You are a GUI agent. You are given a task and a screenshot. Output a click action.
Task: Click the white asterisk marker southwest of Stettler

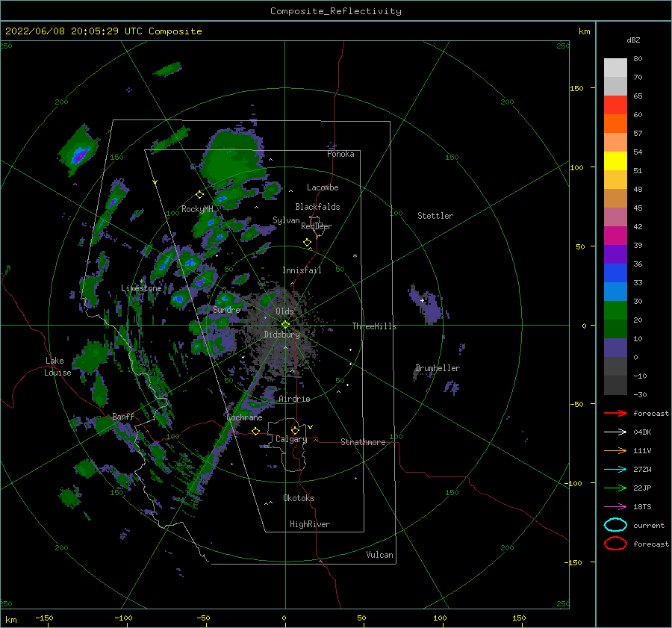(355, 256)
